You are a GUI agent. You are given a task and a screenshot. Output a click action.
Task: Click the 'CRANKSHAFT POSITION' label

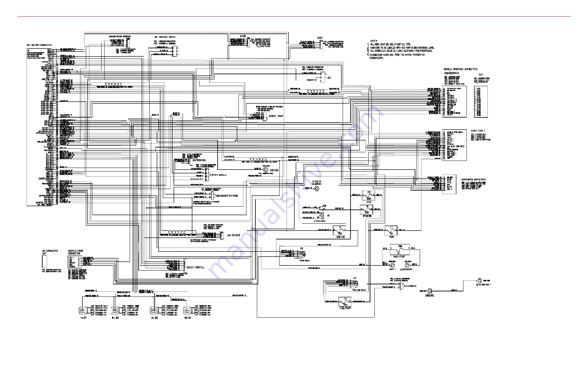pos(226,196)
